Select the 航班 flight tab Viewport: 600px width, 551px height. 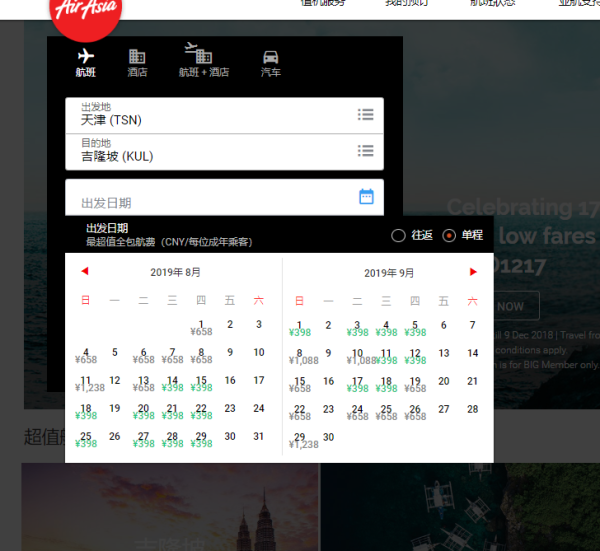coord(85,63)
